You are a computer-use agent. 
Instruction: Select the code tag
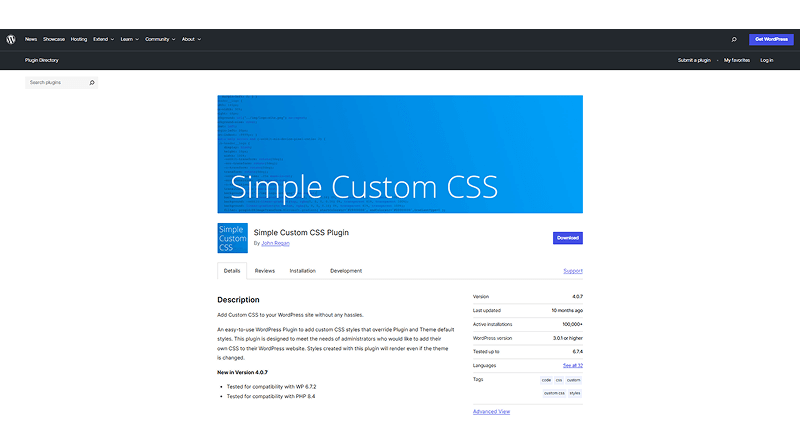pos(546,380)
